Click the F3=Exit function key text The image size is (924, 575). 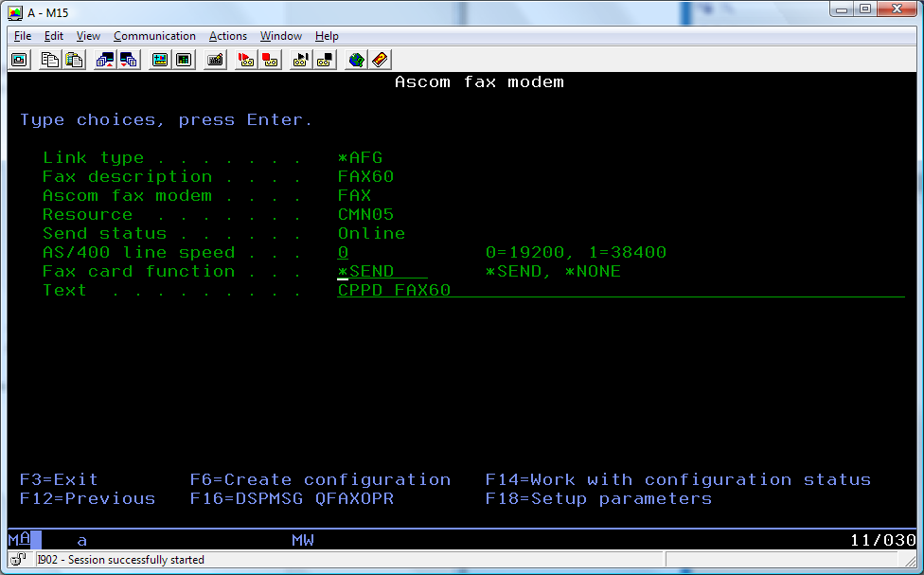pyautogui.click(x=59, y=479)
